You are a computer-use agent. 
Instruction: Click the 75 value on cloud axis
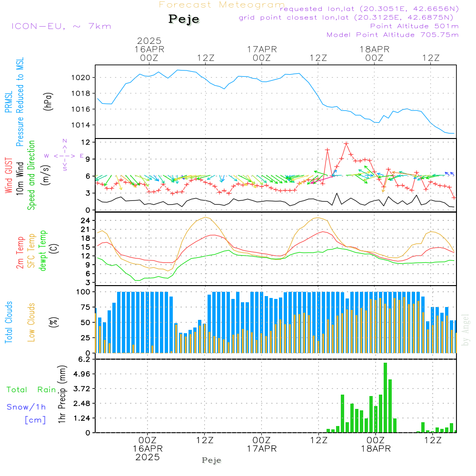[x=86, y=307]
